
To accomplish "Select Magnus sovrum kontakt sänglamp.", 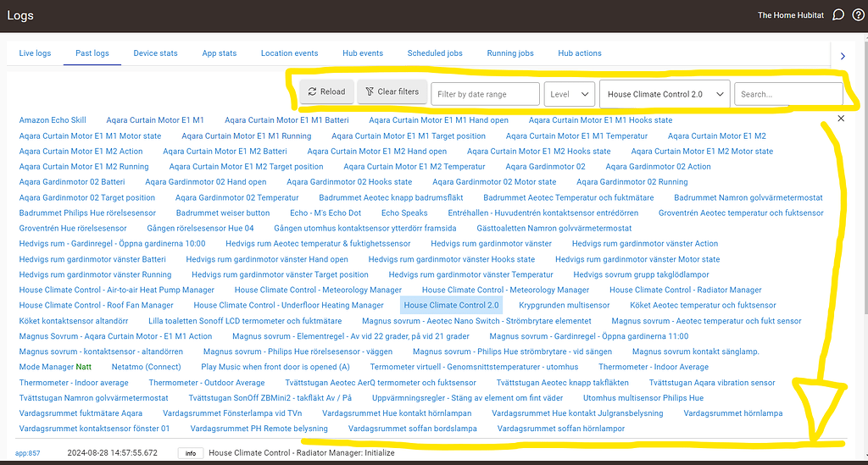I will [696, 352].
